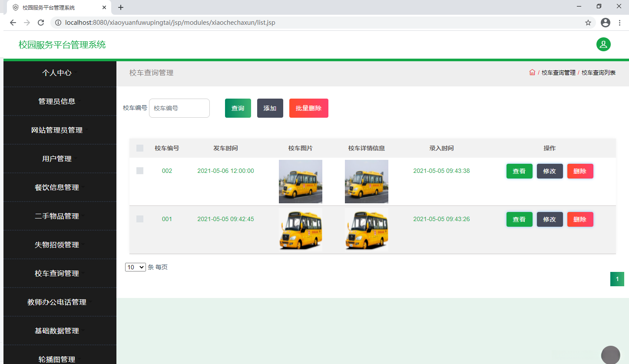
Task: Go to page 1 in pagination
Action: tap(617, 279)
